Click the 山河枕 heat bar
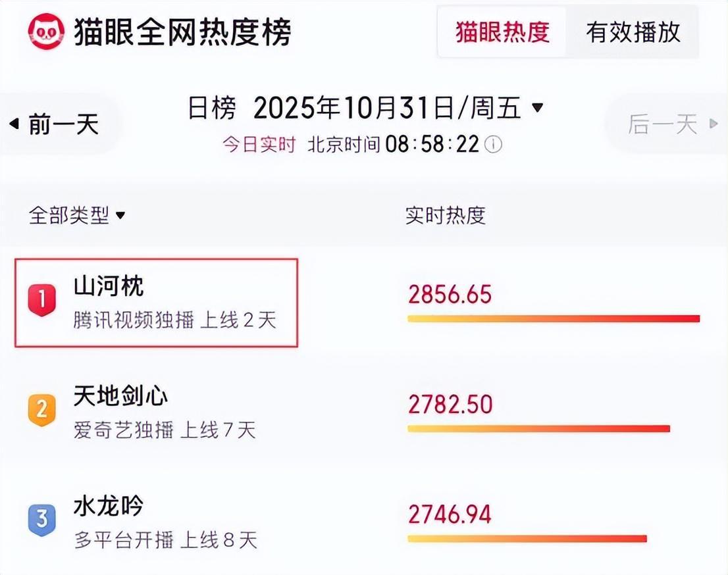This screenshot has height=575, width=728. pos(553,319)
